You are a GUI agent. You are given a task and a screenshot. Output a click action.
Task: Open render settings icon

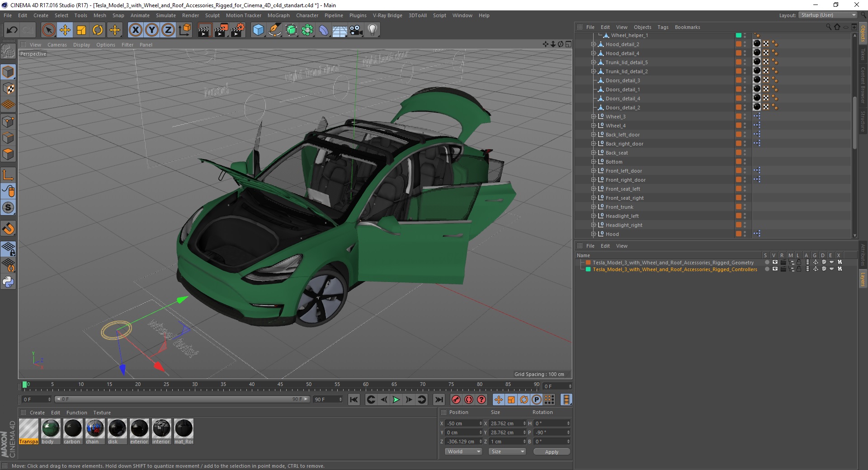238,30
